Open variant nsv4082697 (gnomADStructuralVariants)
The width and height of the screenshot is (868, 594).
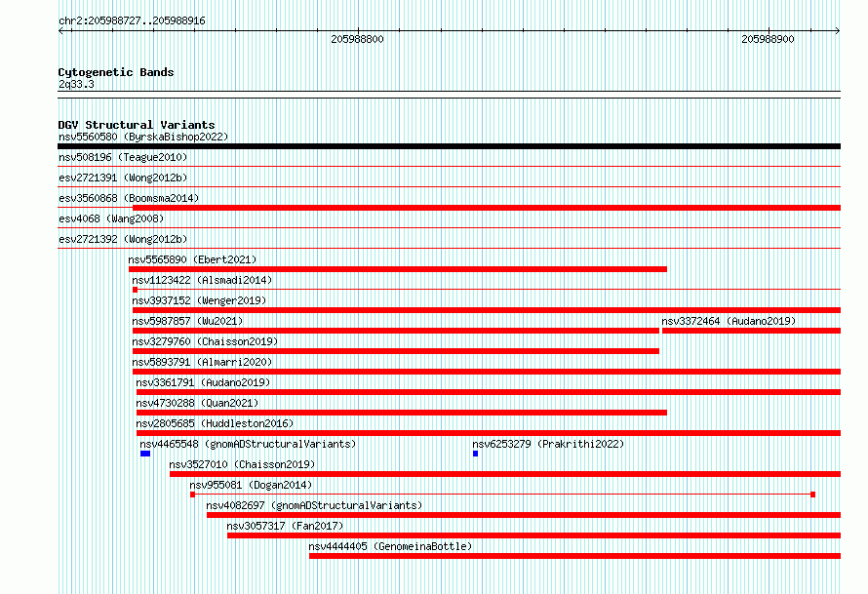314,505
